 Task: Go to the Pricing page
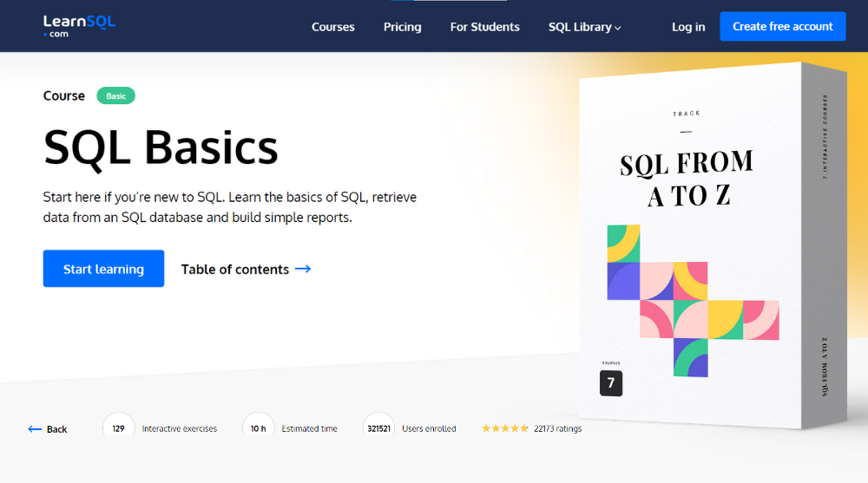403,27
